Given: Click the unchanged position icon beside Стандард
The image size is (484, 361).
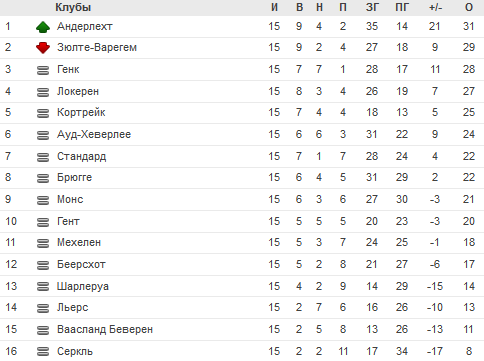Looking at the screenshot, I should (x=43, y=157).
